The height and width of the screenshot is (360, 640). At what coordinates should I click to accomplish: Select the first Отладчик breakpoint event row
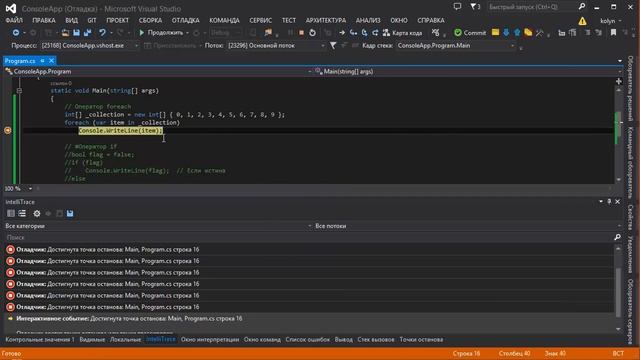tap(308, 249)
